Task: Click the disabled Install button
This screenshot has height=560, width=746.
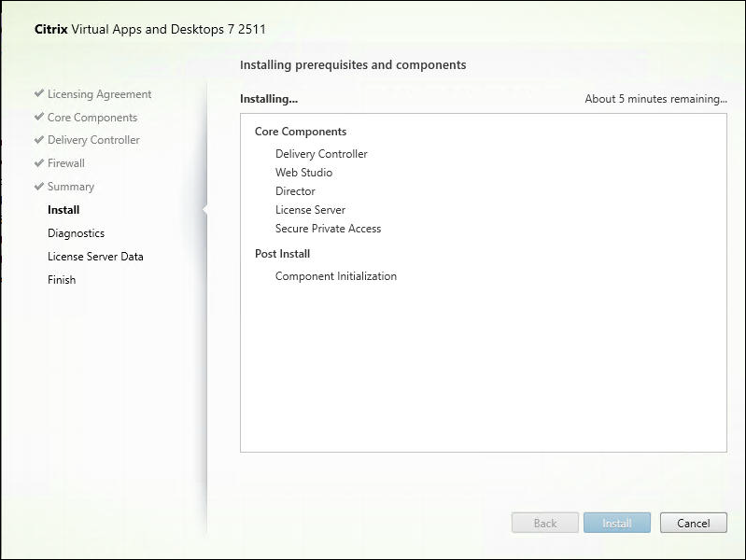Action: coord(617,523)
